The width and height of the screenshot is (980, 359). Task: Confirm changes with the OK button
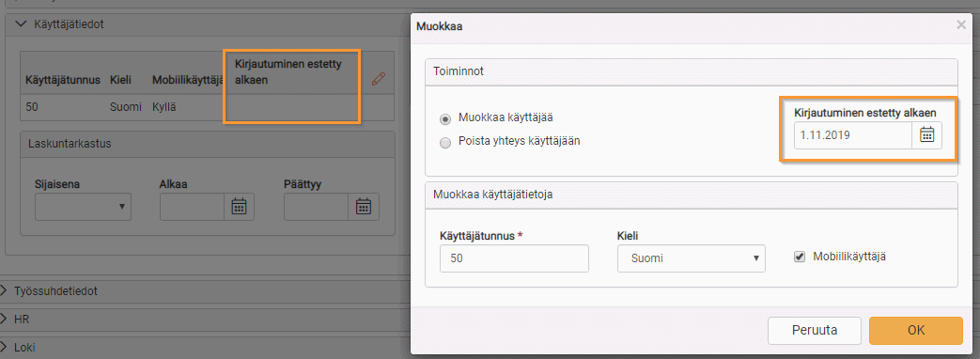tap(916, 330)
